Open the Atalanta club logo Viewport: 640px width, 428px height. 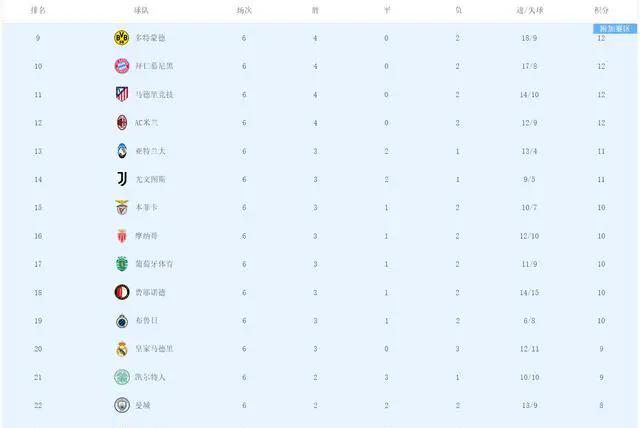122,151
